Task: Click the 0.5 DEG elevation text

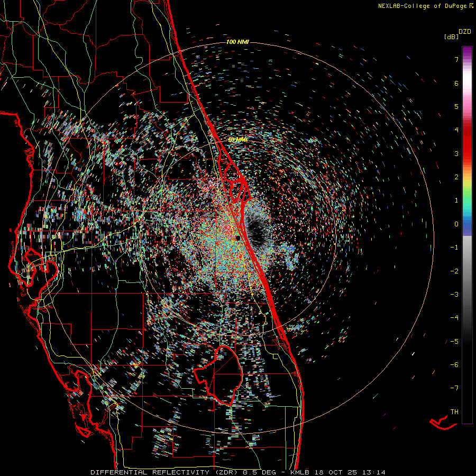Action: pyautogui.click(x=260, y=472)
